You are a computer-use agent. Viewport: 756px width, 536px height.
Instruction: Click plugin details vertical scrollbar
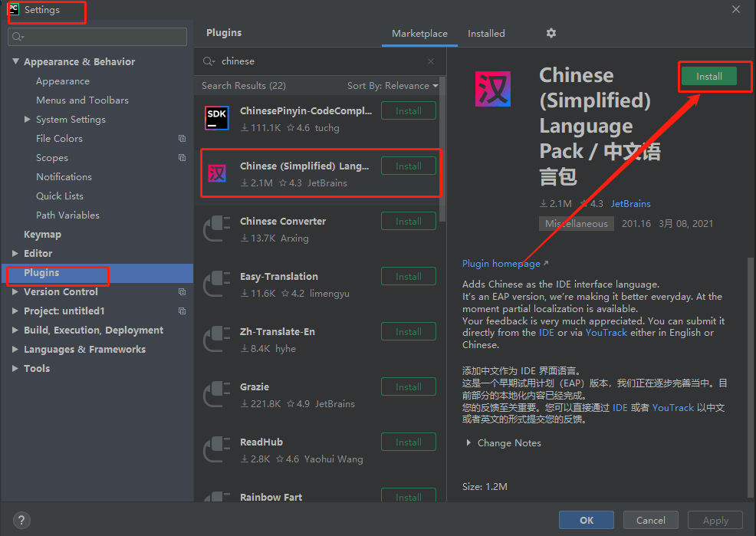tap(750, 376)
